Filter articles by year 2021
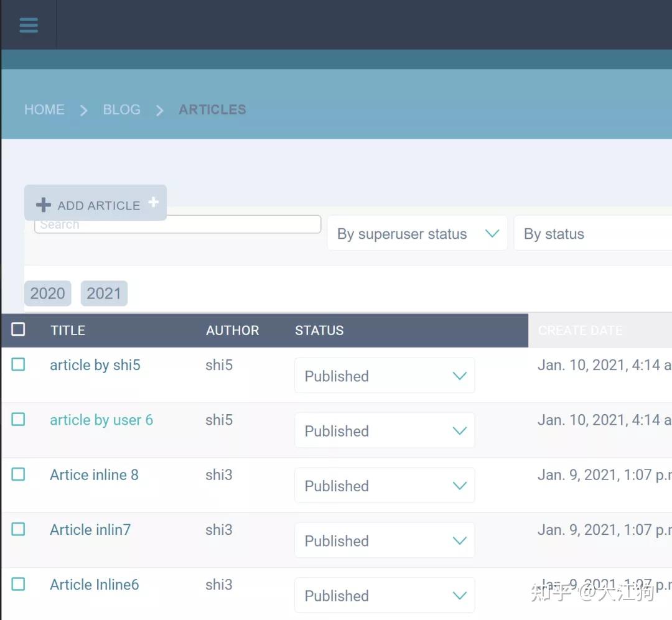 tap(104, 294)
